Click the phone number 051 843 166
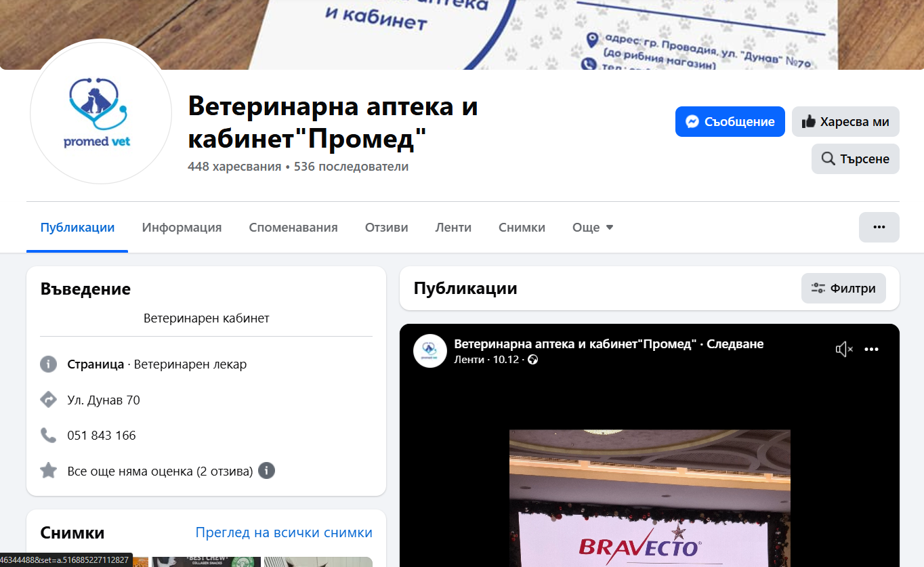The height and width of the screenshot is (567, 924). pos(102,436)
